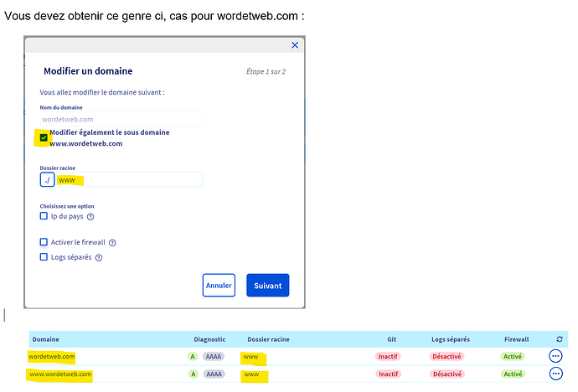Click the AAAA diagnostic badge for wordetweb.com
This screenshot has height=392, width=578.
coord(214,356)
